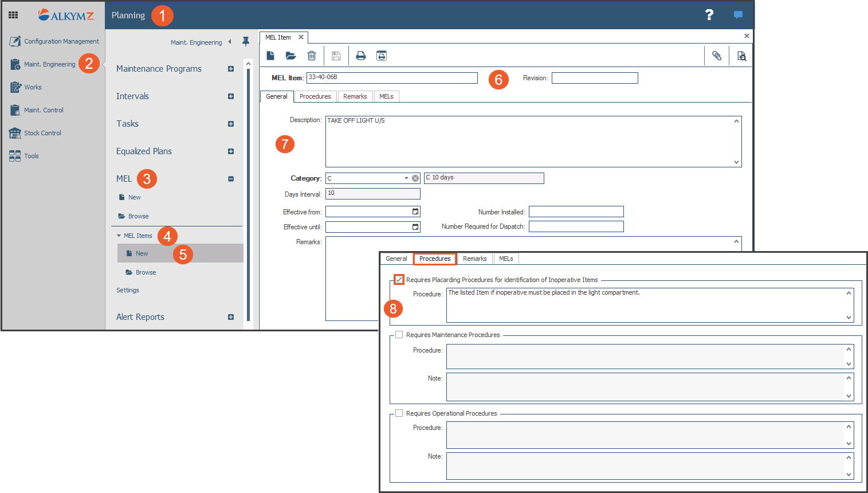
Task: Open Works module in sidebar
Action: coord(26,87)
